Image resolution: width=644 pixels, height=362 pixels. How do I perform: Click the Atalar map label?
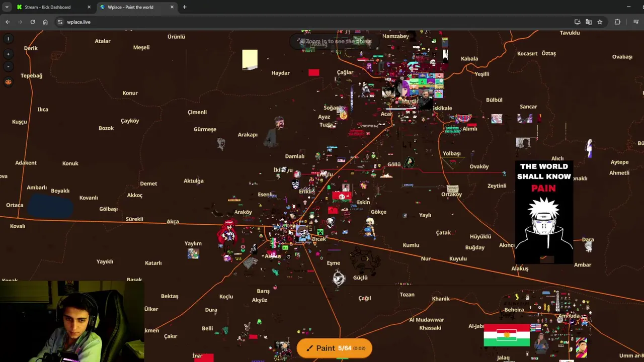(102, 41)
